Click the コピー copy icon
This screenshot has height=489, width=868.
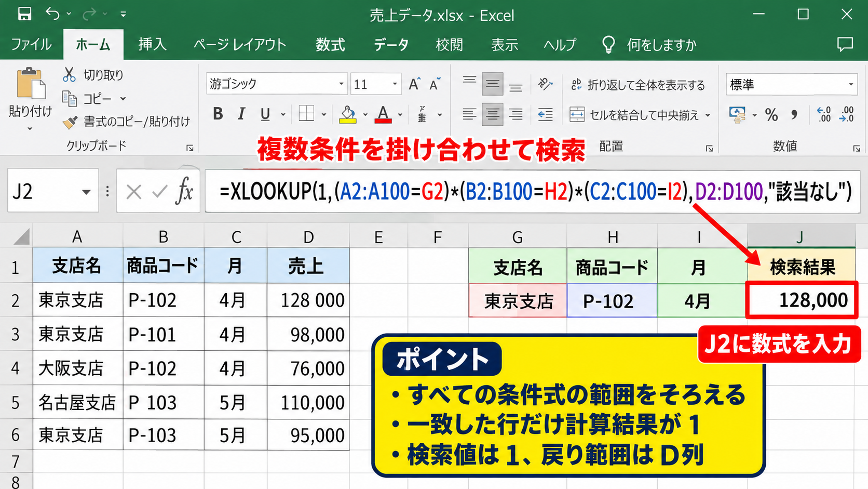(x=70, y=98)
